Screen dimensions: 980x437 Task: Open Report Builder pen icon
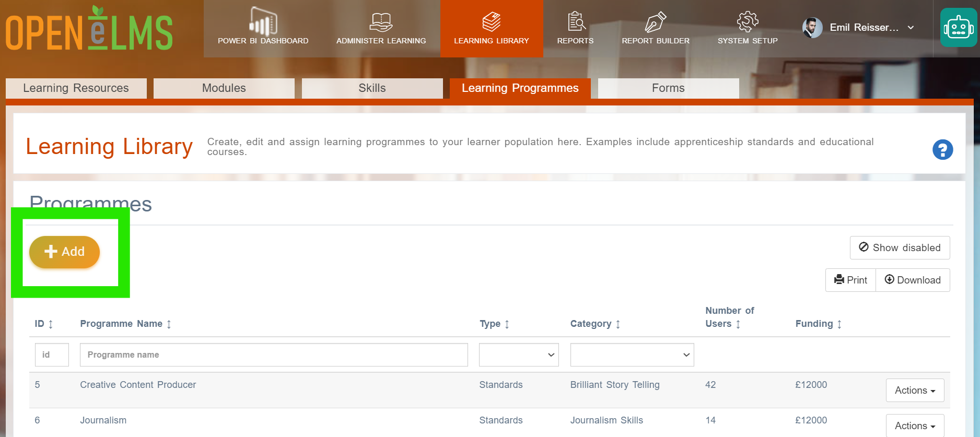click(x=655, y=22)
